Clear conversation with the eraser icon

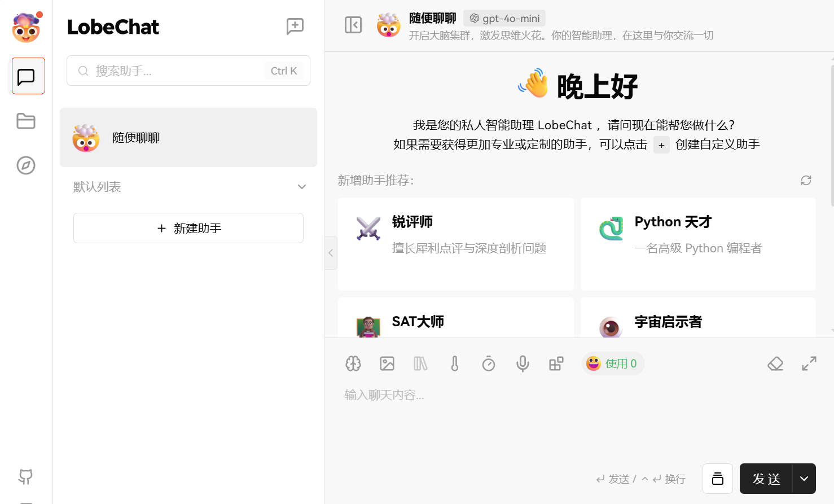tap(775, 363)
